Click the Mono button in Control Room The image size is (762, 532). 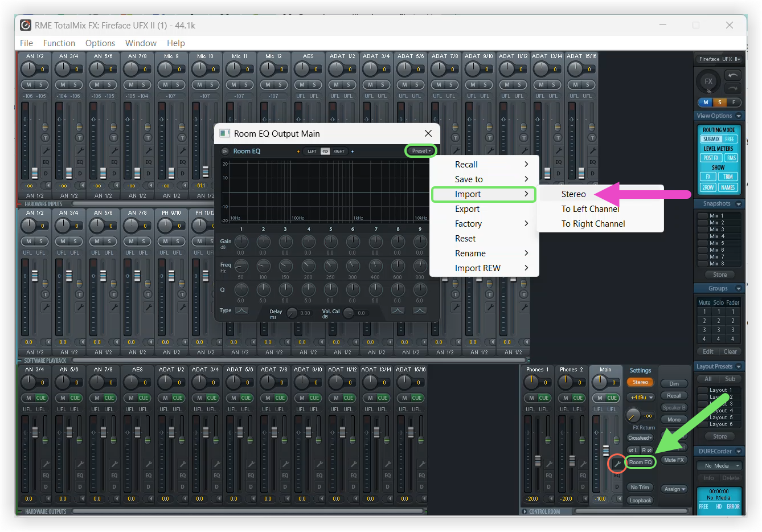tap(674, 420)
